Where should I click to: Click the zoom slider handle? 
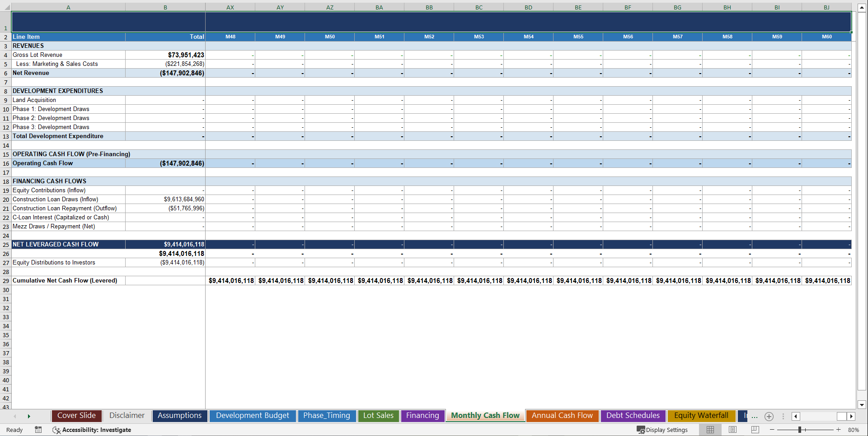pyautogui.click(x=799, y=430)
